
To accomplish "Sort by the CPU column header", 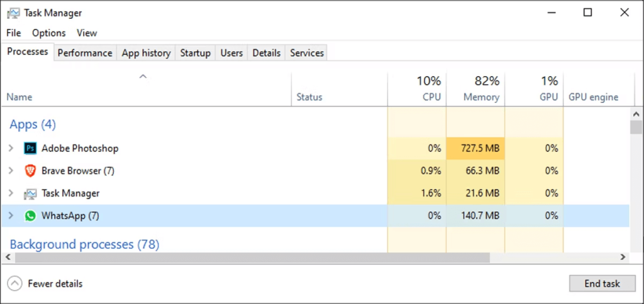I will (x=417, y=90).
